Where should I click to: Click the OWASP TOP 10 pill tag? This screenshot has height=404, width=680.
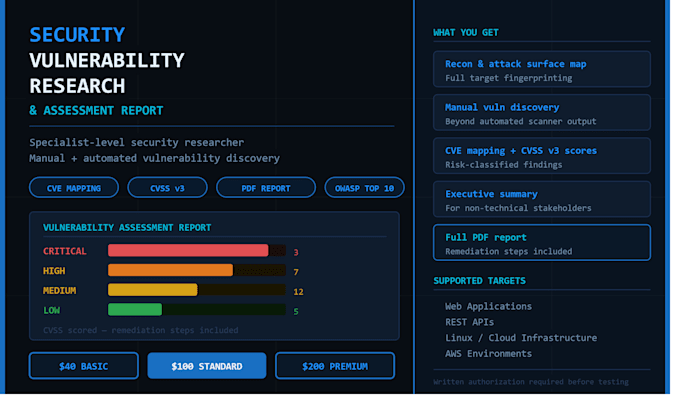pyautogui.click(x=364, y=188)
